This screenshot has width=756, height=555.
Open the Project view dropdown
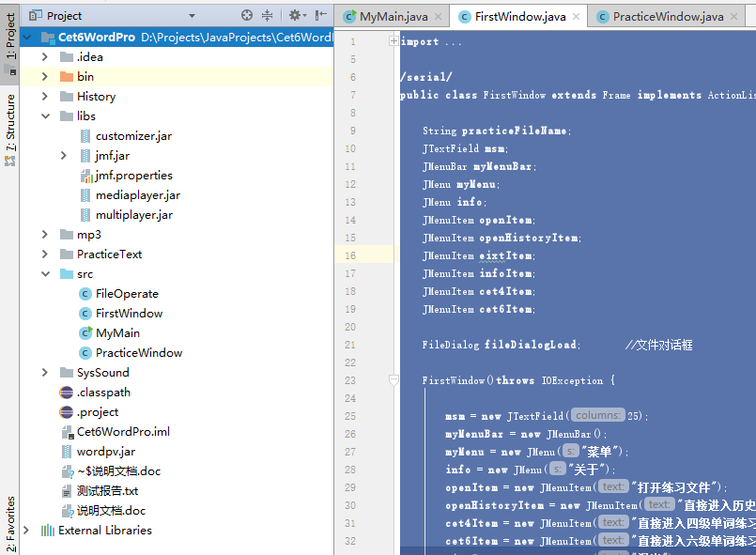point(192,16)
